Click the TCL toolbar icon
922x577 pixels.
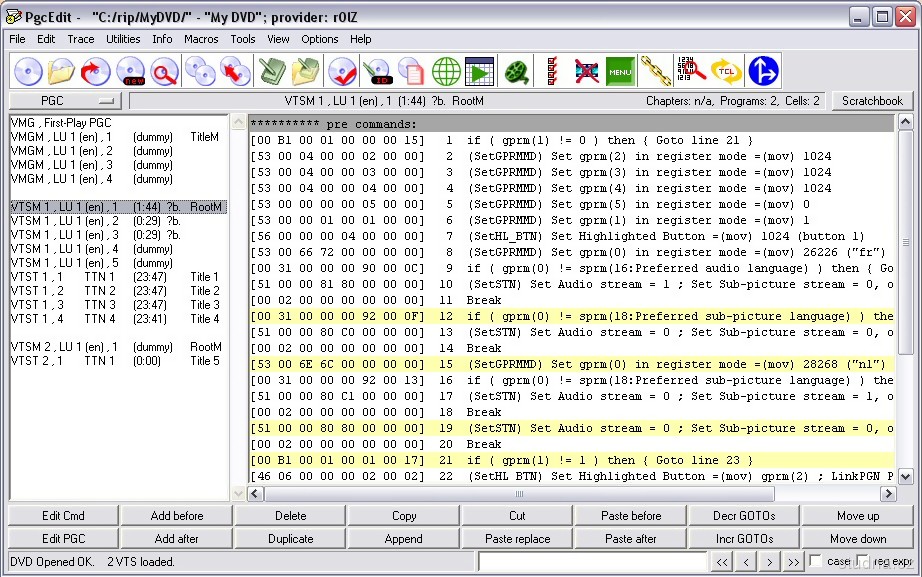tap(725, 71)
